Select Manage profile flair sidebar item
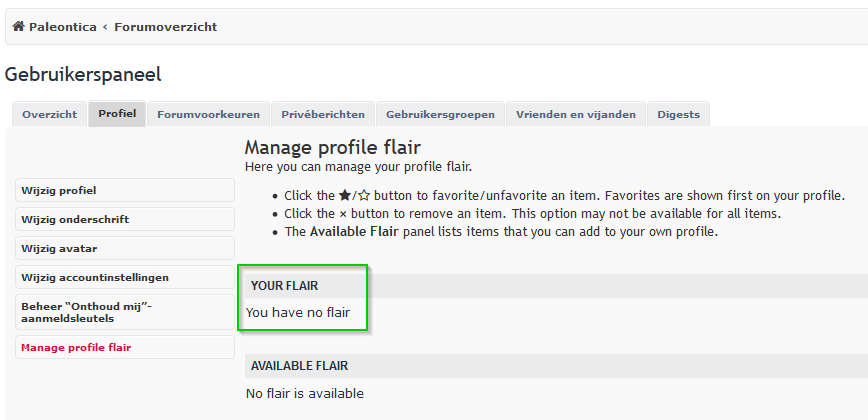 pyautogui.click(x=76, y=347)
